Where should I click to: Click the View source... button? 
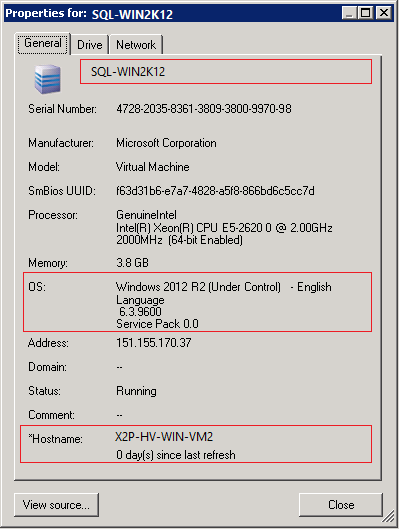point(56,505)
